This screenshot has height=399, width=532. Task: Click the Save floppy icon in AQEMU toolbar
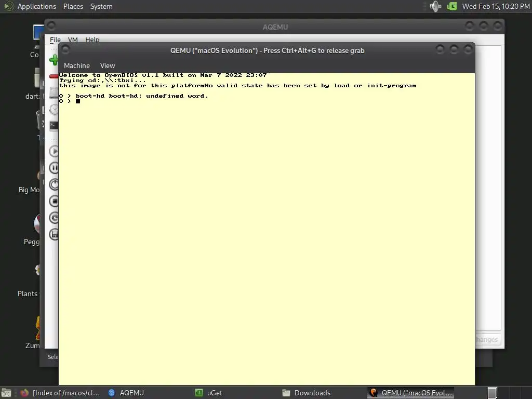tap(54, 234)
